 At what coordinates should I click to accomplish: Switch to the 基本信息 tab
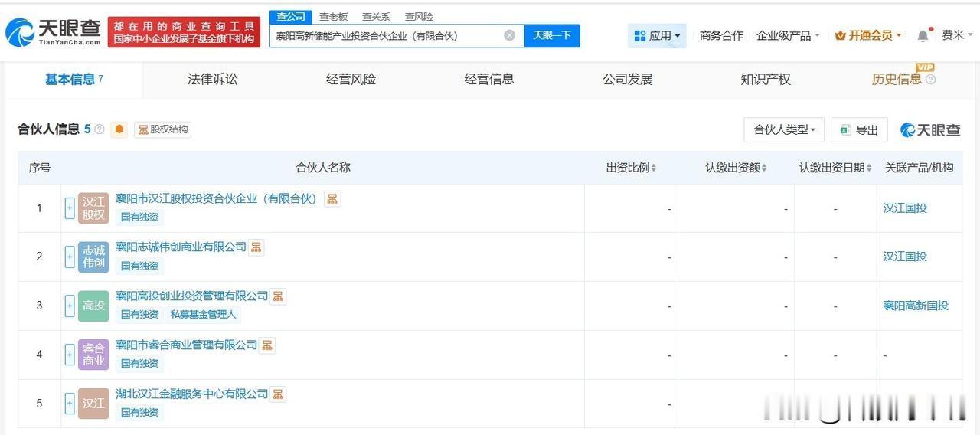click(73, 79)
